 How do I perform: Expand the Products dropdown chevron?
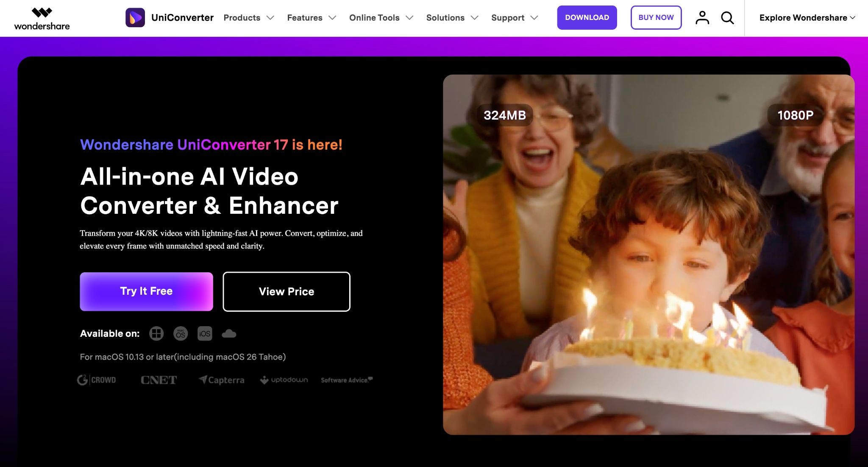coord(270,18)
